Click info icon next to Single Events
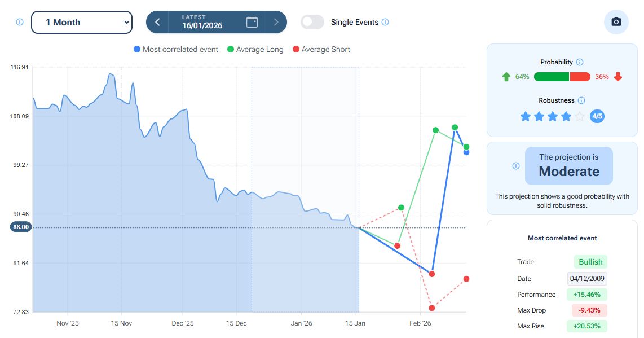This screenshot has width=644, height=338. 385,22
